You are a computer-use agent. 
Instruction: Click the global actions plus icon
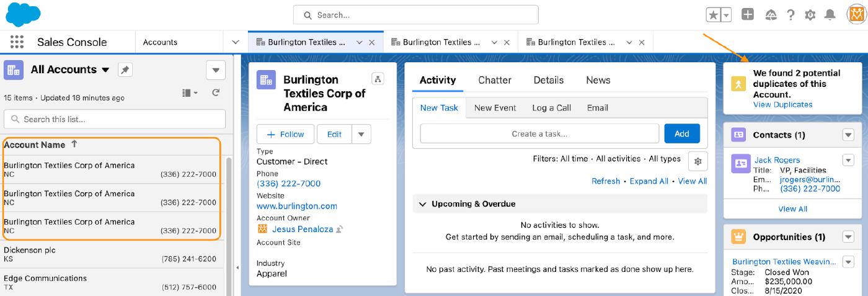pos(748,15)
